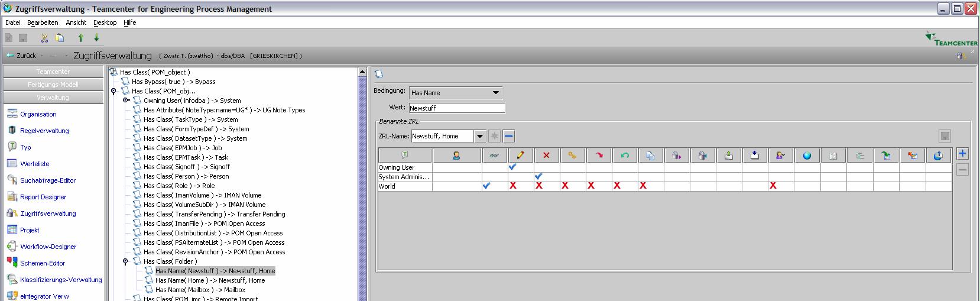
Task: Click the save disk icon above table
Action: (945, 136)
